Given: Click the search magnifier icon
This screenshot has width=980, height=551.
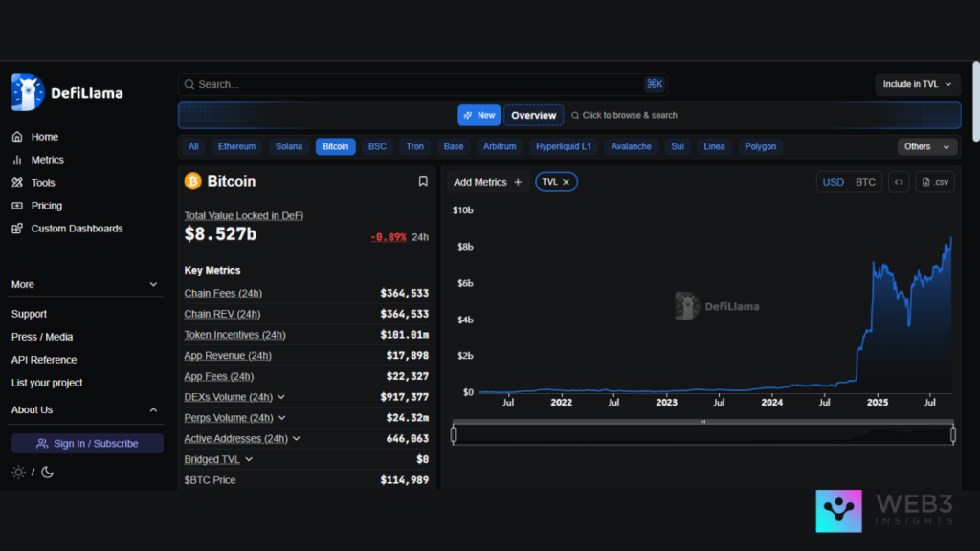Looking at the screenshot, I should tap(189, 84).
